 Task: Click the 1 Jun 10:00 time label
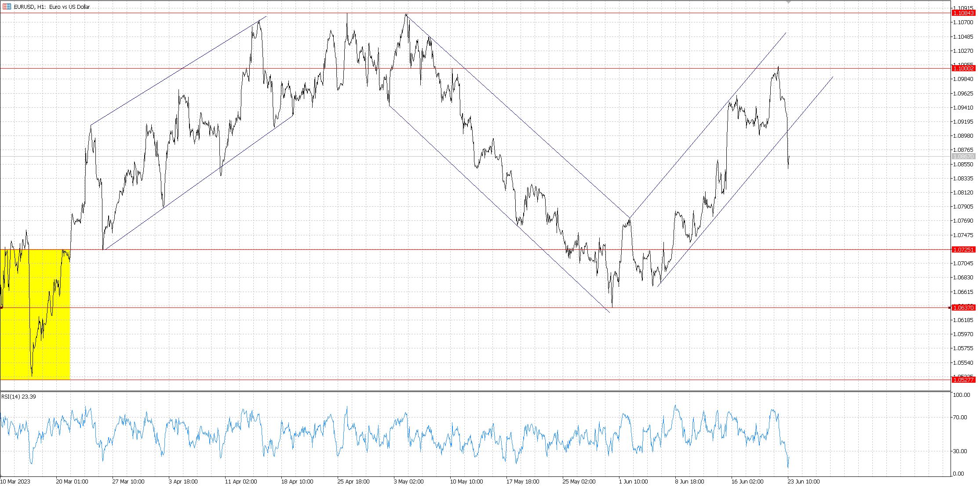tap(634, 481)
